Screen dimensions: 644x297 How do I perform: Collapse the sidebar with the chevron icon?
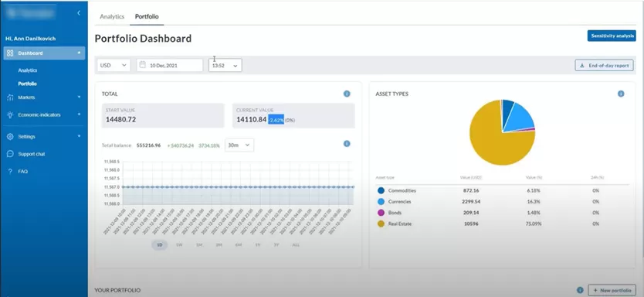(x=79, y=13)
